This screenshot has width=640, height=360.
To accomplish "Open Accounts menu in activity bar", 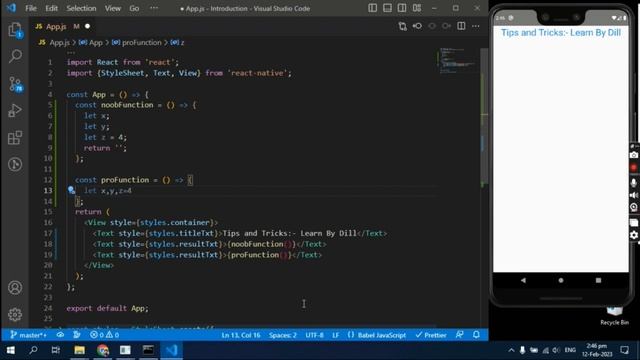I will coord(15,288).
